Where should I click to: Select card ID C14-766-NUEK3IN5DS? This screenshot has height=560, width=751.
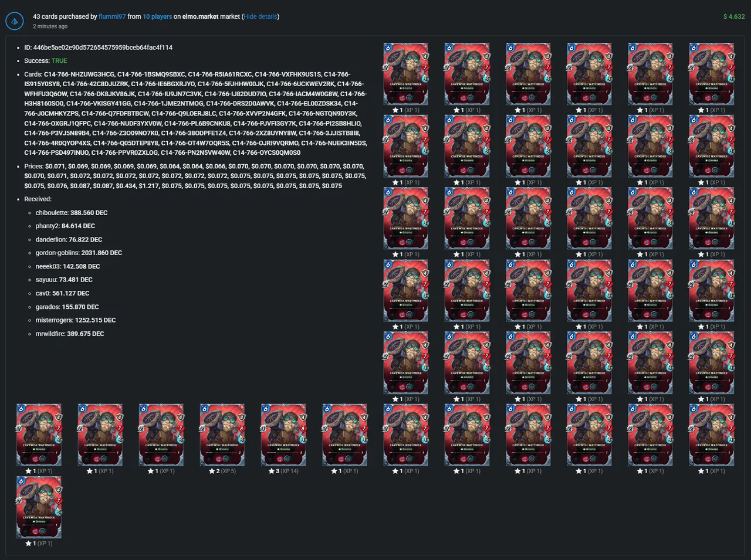[x=333, y=143]
